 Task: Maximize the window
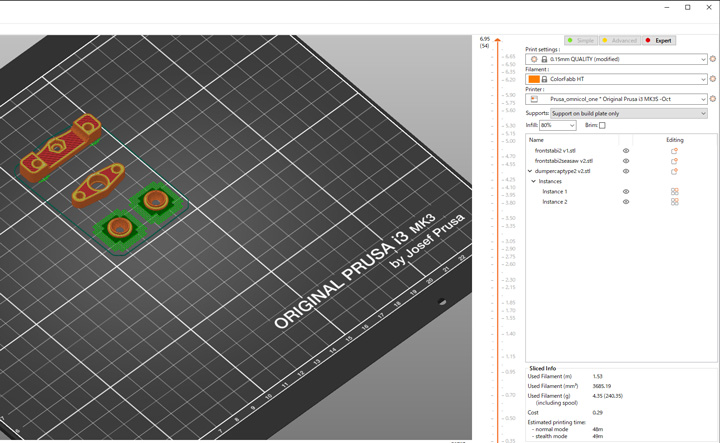687,7
